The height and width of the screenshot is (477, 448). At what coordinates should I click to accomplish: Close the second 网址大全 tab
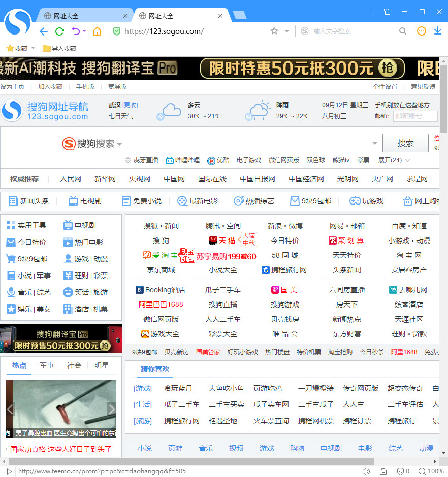coord(220,16)
